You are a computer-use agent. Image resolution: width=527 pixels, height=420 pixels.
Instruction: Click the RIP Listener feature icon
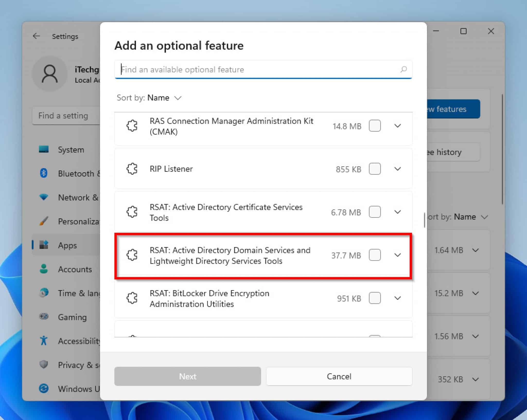pyautogui.click(x=132, y=169)
